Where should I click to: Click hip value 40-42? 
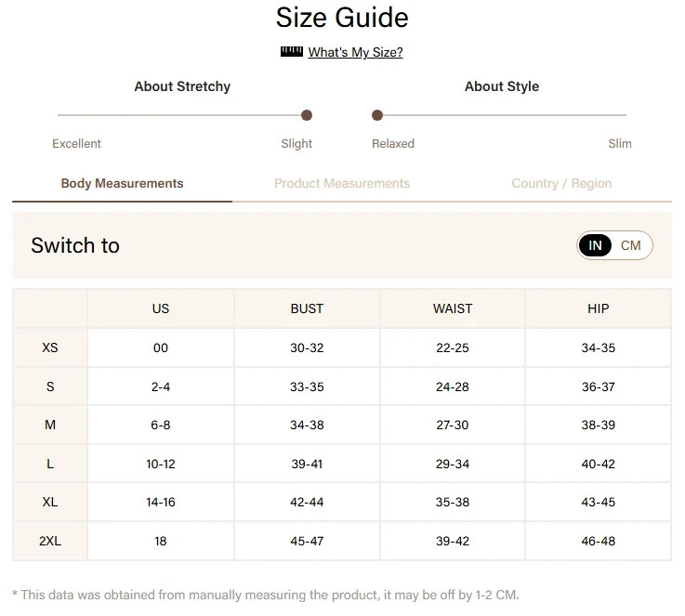[598, 464]
